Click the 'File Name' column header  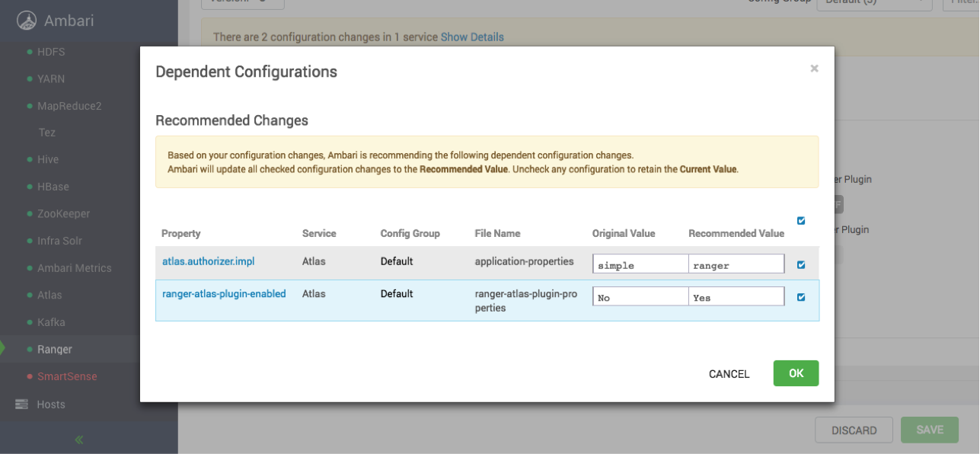pyautogui.click(x=498, y=234)
